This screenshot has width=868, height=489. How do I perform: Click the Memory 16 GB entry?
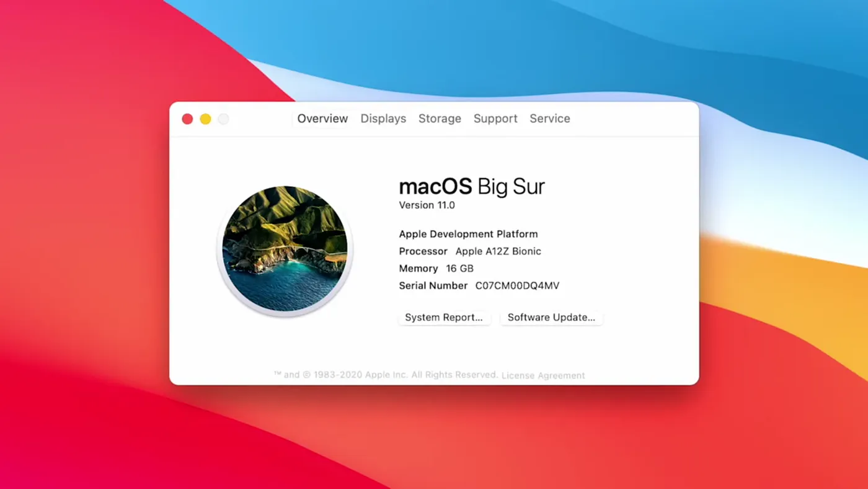[436, 268]
